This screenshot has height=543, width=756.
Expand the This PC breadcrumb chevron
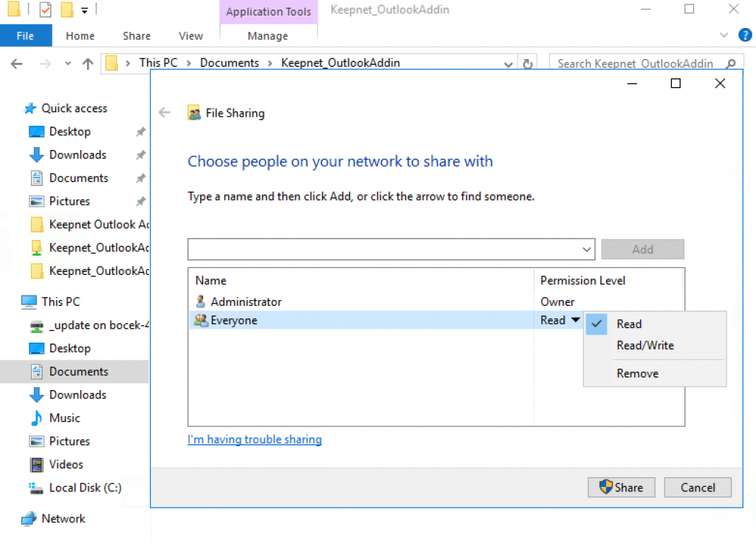point(188,64)
